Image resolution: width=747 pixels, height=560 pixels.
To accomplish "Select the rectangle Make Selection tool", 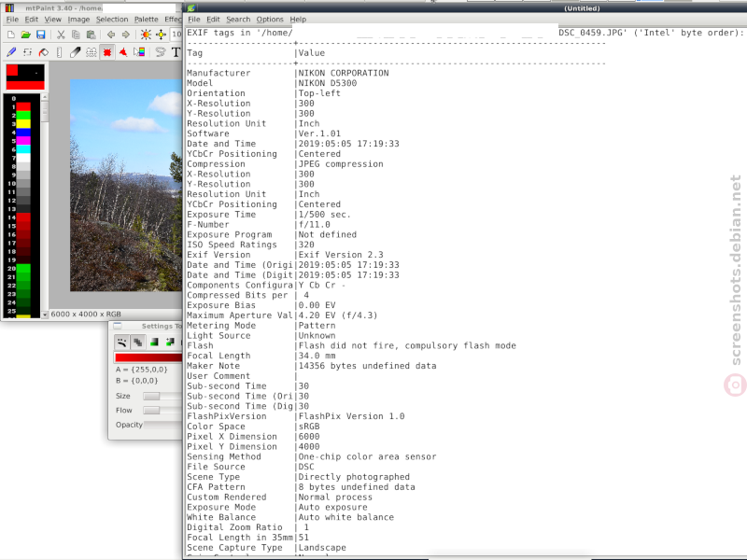I will pos(107,52).
